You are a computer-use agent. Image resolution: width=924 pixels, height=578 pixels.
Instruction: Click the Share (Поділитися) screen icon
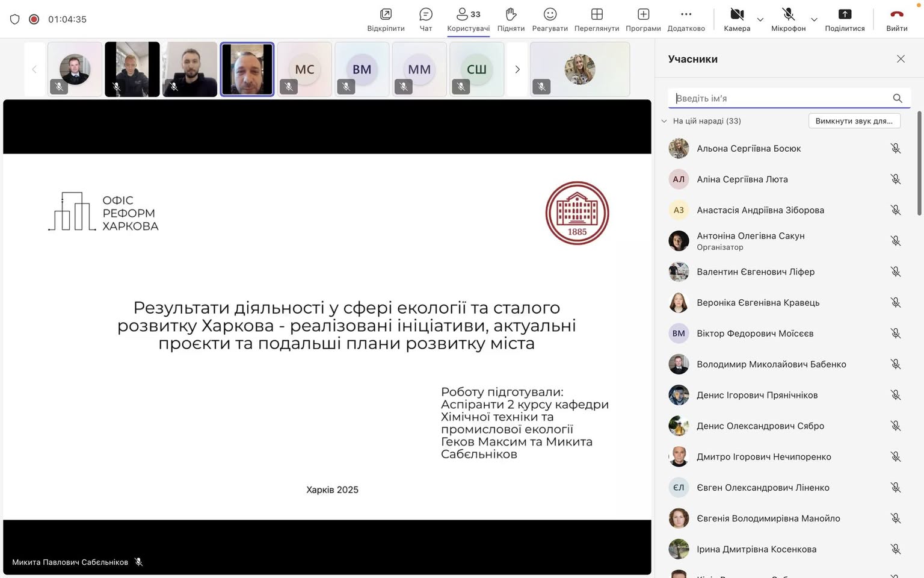tap(845, 14)
